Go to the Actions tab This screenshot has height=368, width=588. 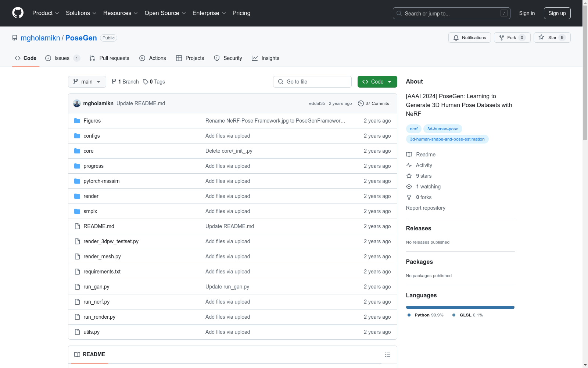pyautogui.click(x=153, y=58)
